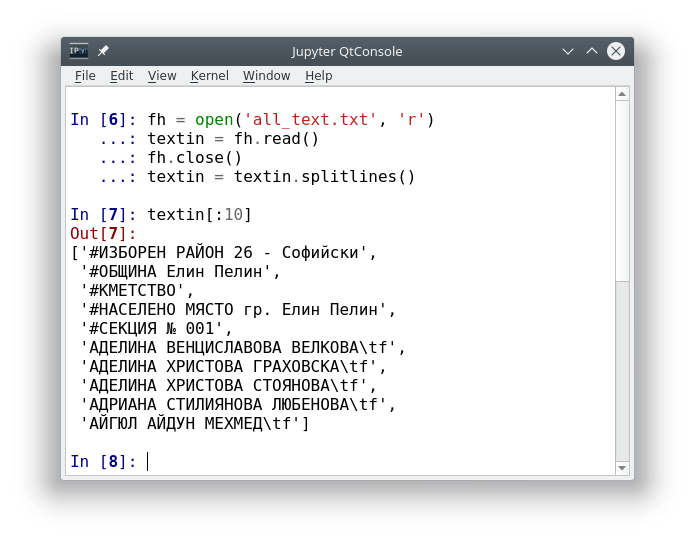This screenshot has width=695, height=541.
Task: Click the 'all_text.txt' string in In [6]
Action: 310,120
